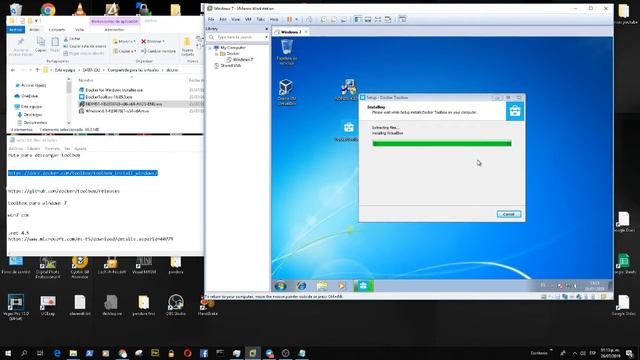Click the VMware pause/suspend toolbar button
Image resolution: width=640 pixels, height=360 pixels.
tap(289, 19)
